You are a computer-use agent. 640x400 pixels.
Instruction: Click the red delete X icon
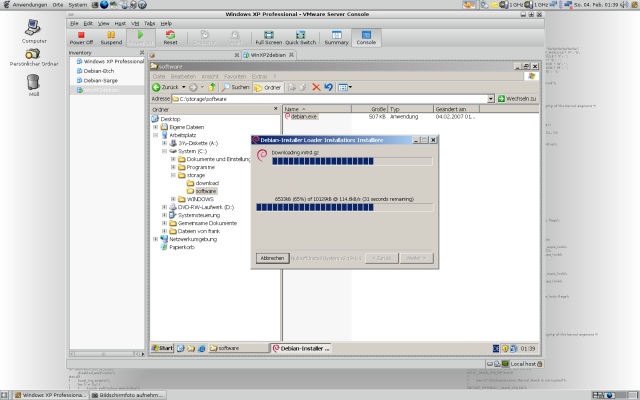click(x=316, y=87)
